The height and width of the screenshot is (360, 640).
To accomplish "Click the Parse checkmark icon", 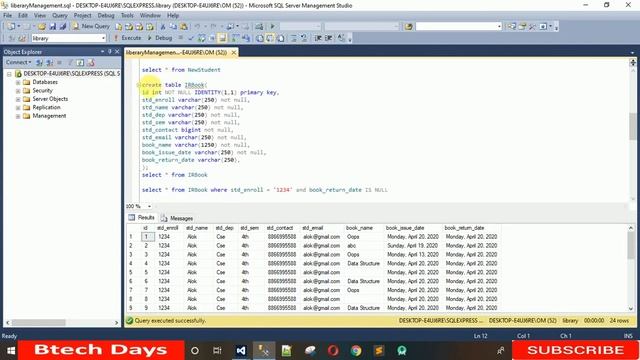I will pos(191,38).
